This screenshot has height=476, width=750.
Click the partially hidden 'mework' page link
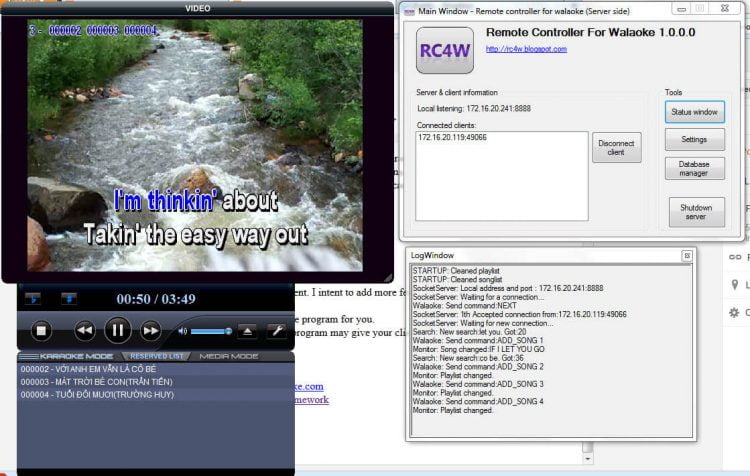click(312, 399)
